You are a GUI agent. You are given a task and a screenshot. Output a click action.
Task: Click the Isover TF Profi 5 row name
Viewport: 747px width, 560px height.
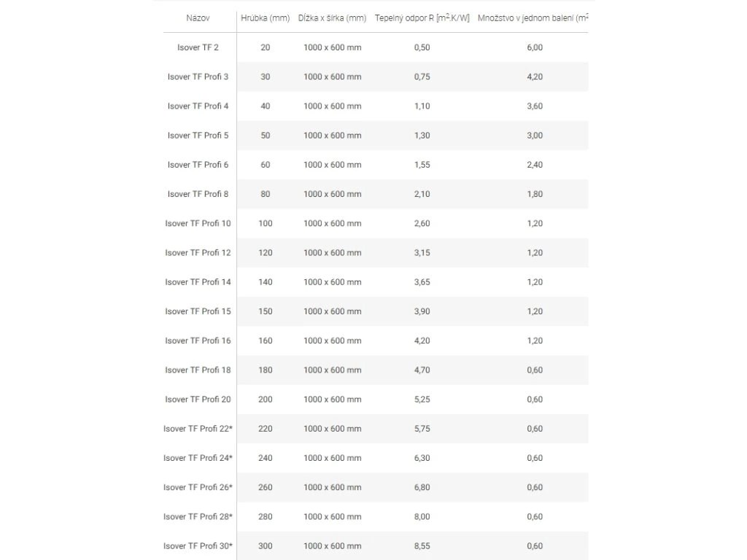coord(198,136)
